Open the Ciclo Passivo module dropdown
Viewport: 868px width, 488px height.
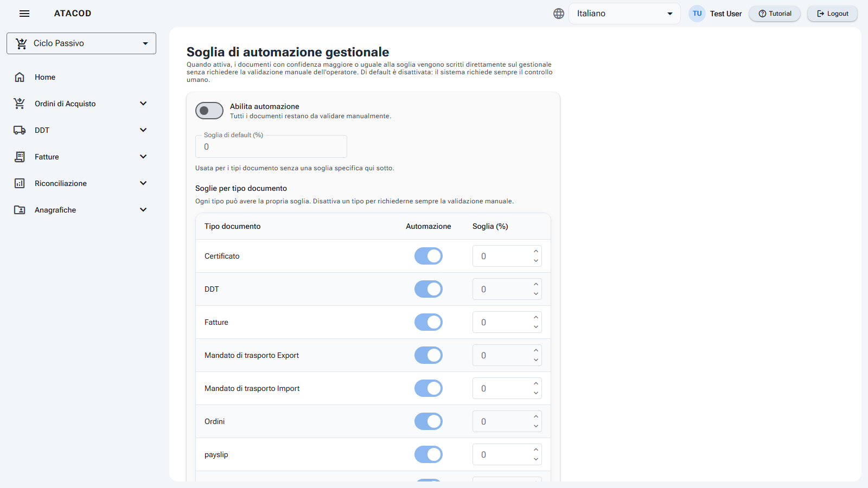tap(81, 43)
